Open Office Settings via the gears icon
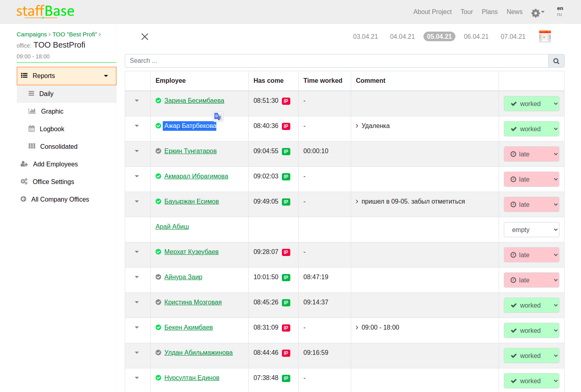This screenshot has height=392, width=581. 24,181
